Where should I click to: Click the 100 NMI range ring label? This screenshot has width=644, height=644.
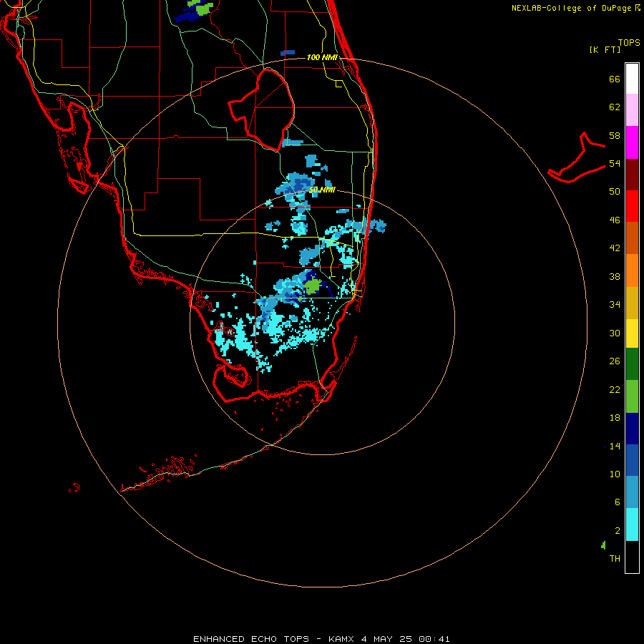322,57
